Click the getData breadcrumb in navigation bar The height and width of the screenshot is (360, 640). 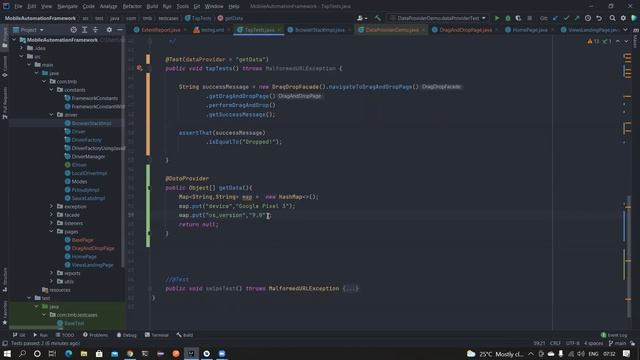pyautogui.click(x=230, y=18)
